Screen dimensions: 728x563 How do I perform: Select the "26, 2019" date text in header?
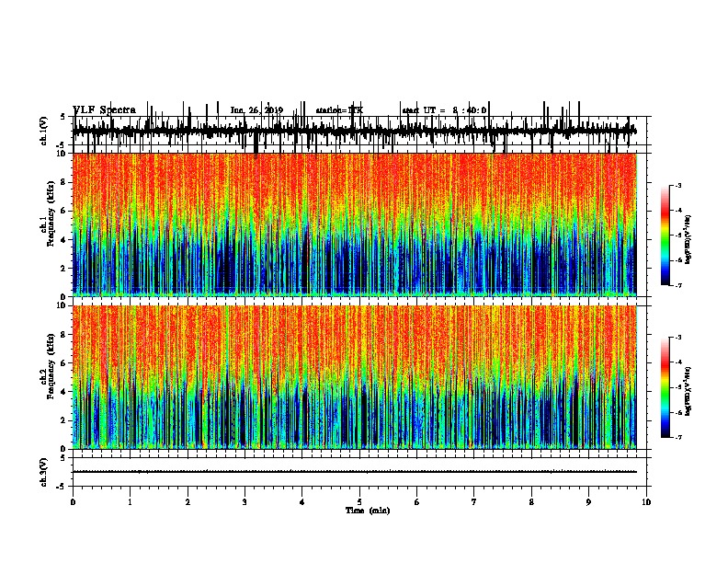[x=266, y=110]
